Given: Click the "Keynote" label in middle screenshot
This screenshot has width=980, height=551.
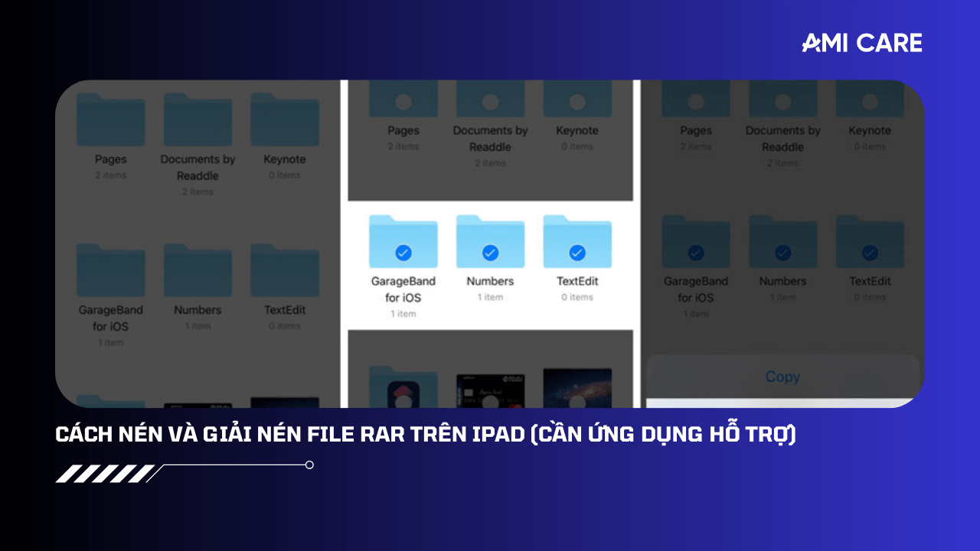Looking at the screenshot, I should coord(577,131).
